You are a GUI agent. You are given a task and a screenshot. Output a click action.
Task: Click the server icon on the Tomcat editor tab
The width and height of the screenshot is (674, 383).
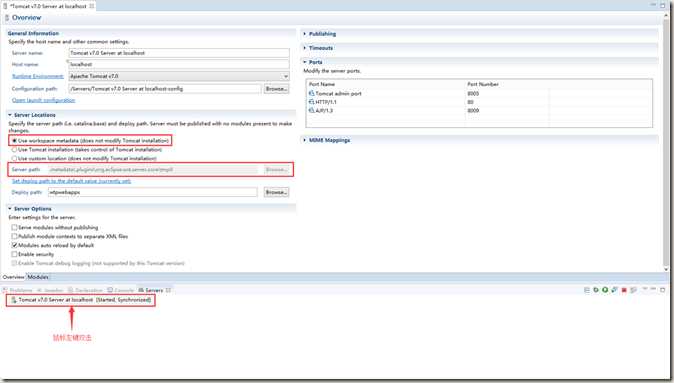click(6, 6)
